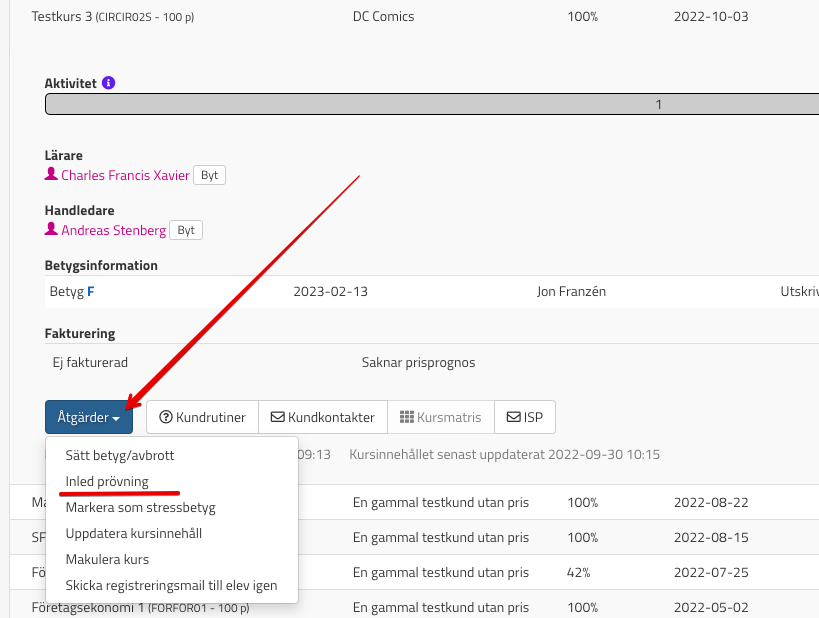Open the Andreas Stenberg handledare link

pos(113,230)
